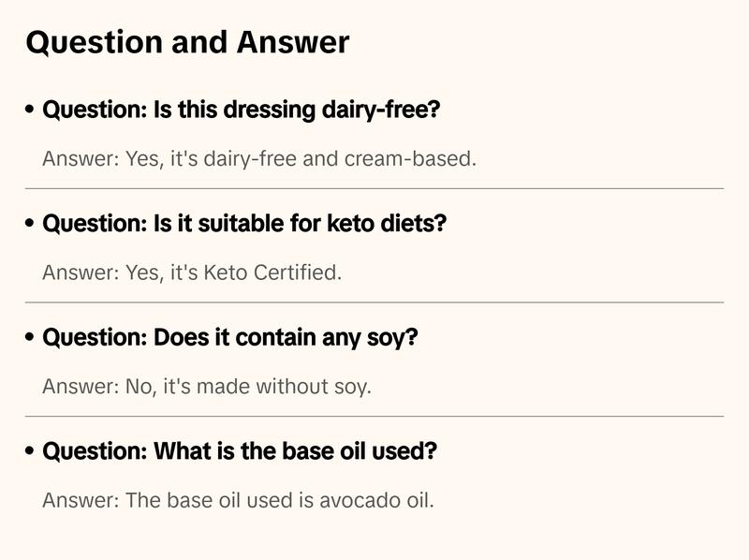
Task: Select the question about containing soy
Action: tap(230, 337)
